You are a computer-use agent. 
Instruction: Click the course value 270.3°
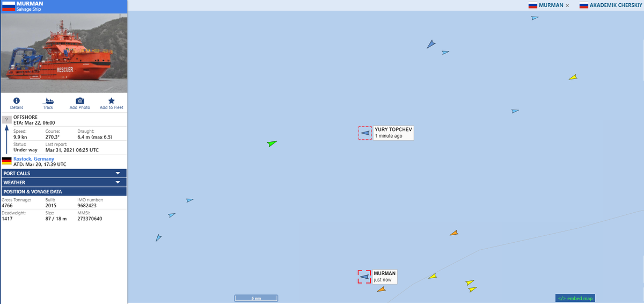53,137
